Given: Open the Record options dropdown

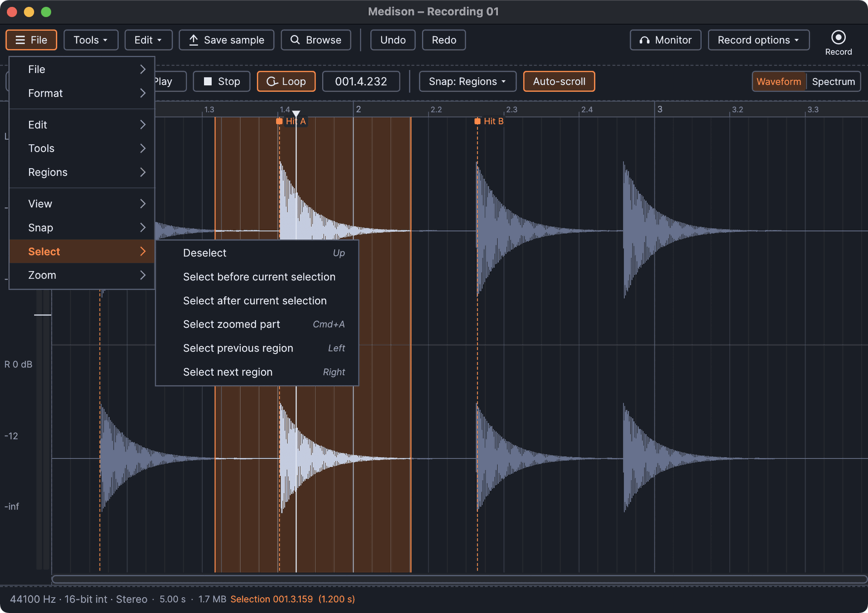Looking at the screenshot, I should (x=759, y=40).
